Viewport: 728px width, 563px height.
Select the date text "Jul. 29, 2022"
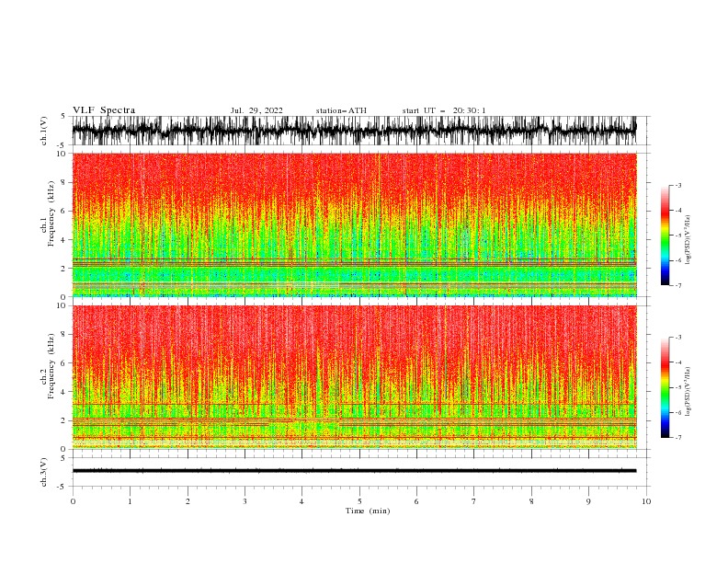click(256, 110)
